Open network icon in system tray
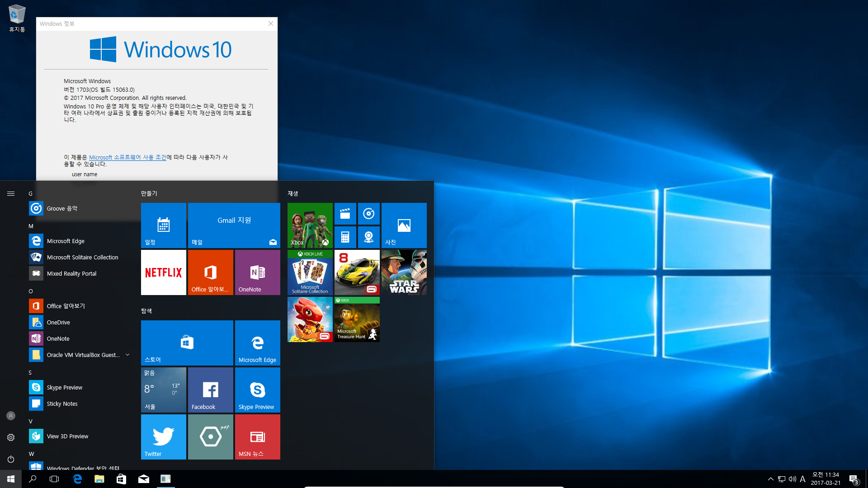Viewport: 868px width, 488px height. click(x=782, y=479)
